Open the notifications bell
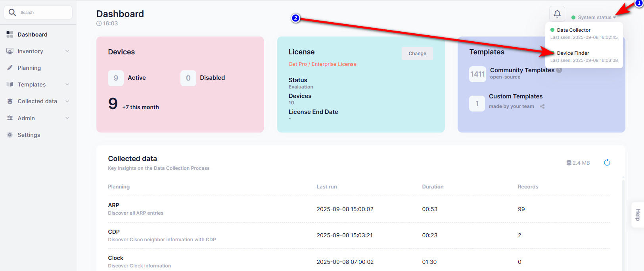This screenshot has height=271, width=644. pos(557,14)
